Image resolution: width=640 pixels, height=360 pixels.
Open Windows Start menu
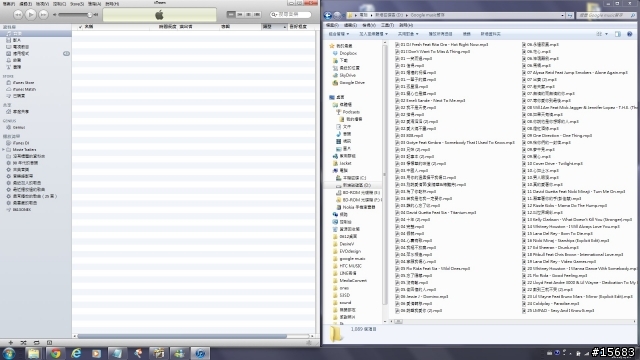pyautogui.click(x=9, y=353)
